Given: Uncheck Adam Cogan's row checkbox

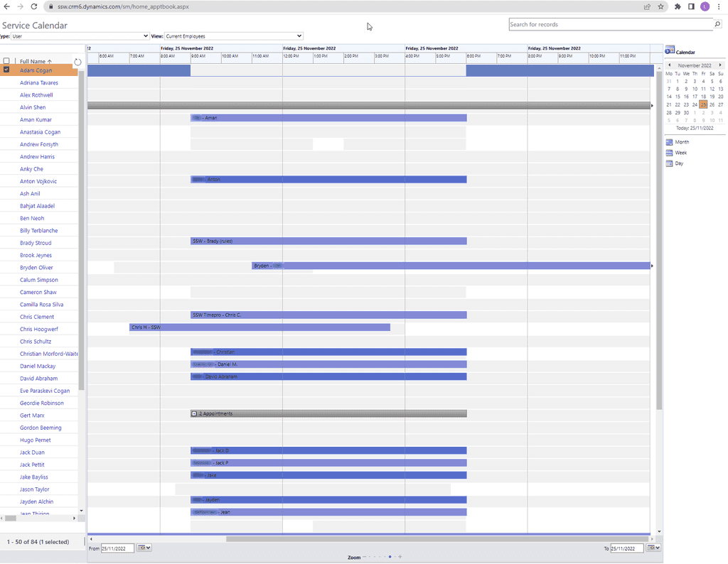Looking at the screenshot, I should point(6,70).
